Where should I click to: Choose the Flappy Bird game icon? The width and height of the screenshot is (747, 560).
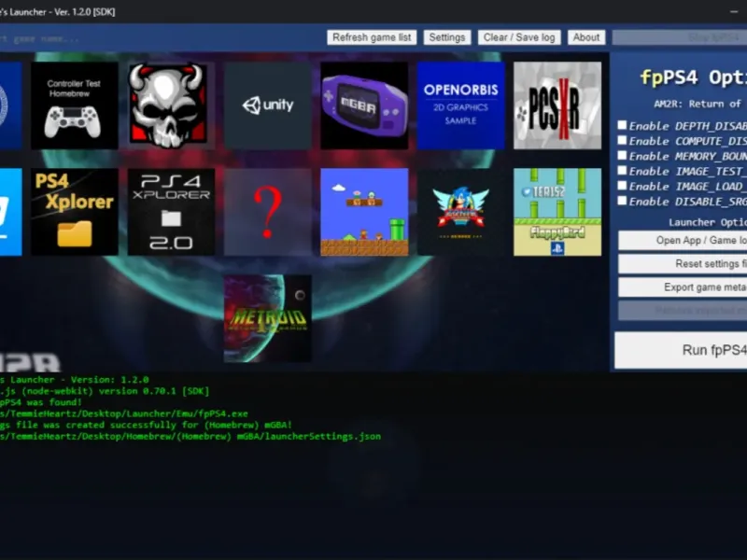pos(557,212)
